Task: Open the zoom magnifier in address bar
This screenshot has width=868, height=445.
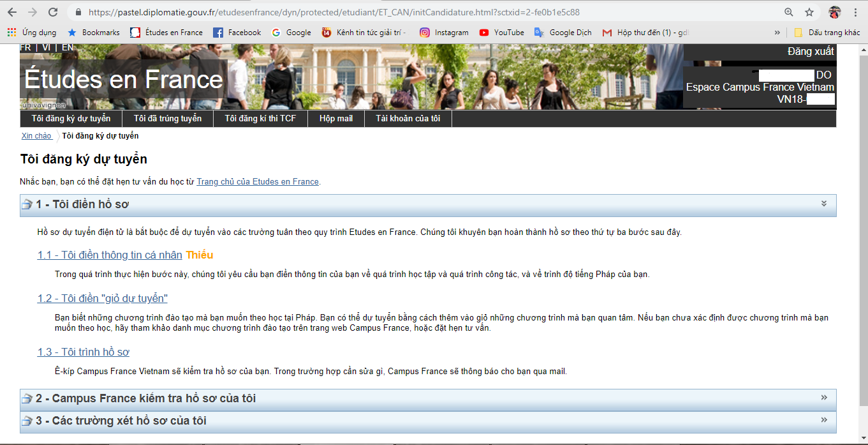Action: click(x=789, y=12)
